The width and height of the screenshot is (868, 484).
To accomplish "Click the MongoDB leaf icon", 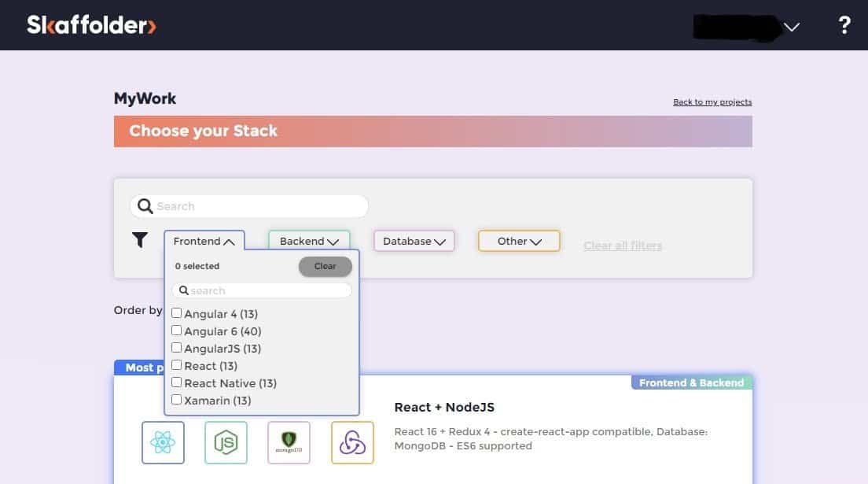I will (289, 442).
